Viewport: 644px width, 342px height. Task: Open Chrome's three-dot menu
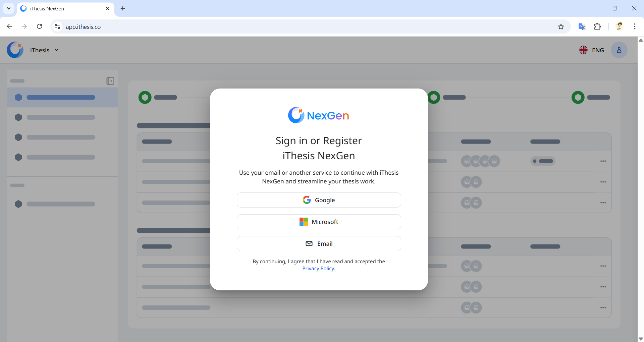635,26
